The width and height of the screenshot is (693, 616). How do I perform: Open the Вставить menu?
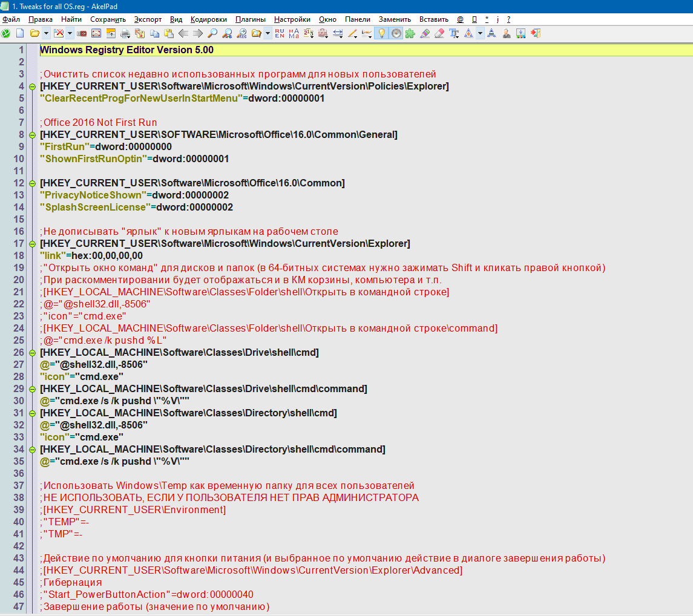point(433,19)
